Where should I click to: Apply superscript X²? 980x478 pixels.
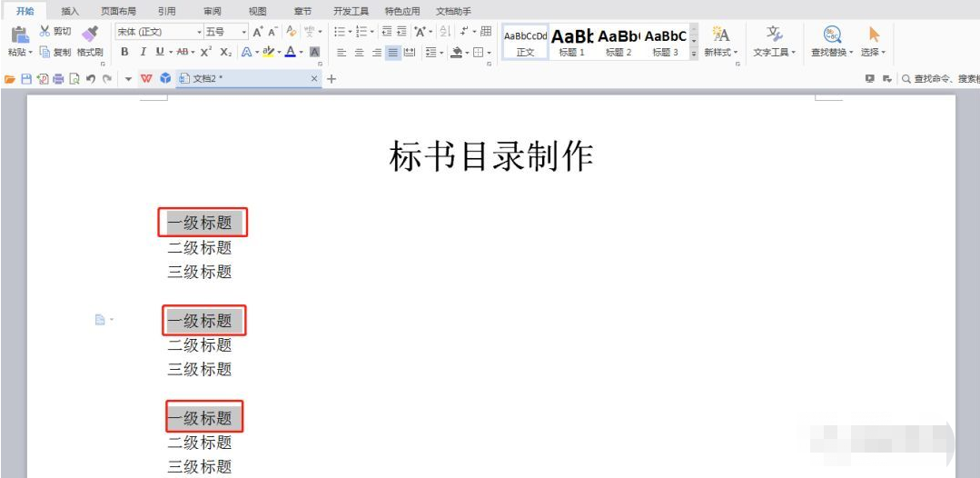tap(206, 52)
